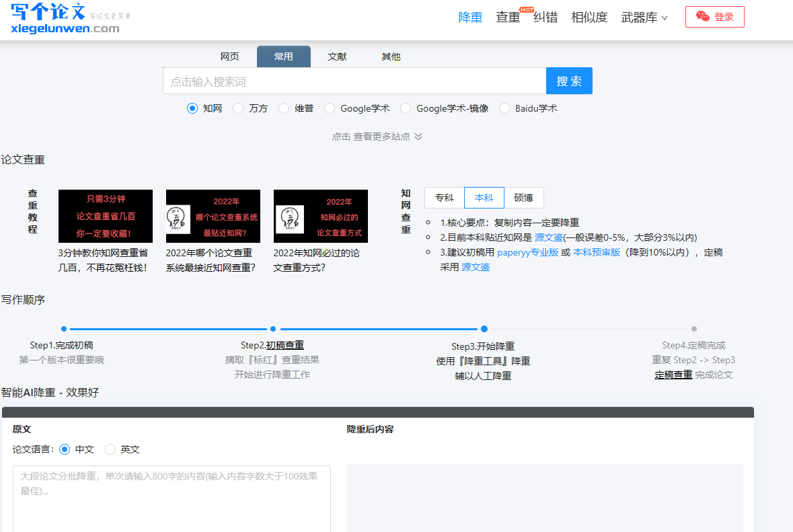Open link 2022年哪个论文查重系统最接近知网查重
This screenshot has width=793, height=532.
click(x=211, y=260)
